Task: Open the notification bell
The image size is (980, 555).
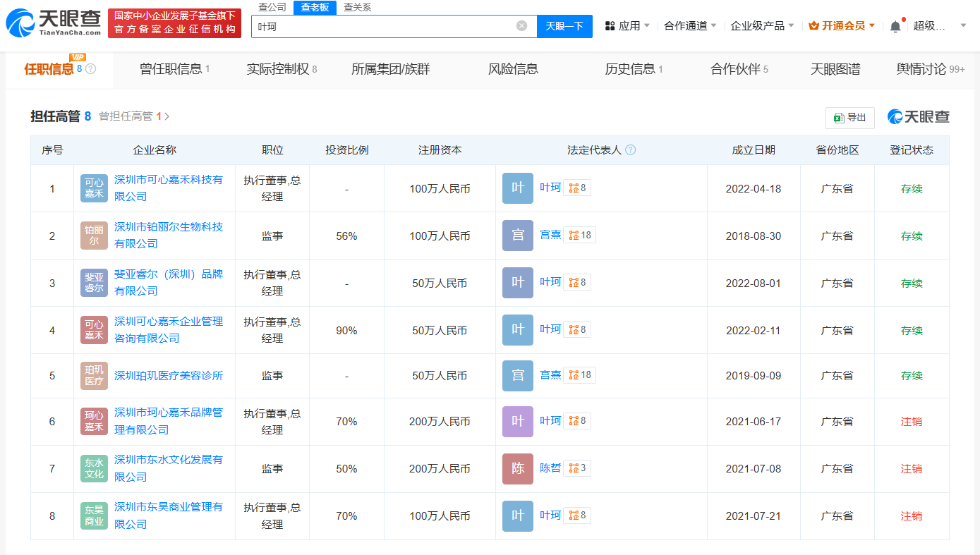Action: (895, 26)
